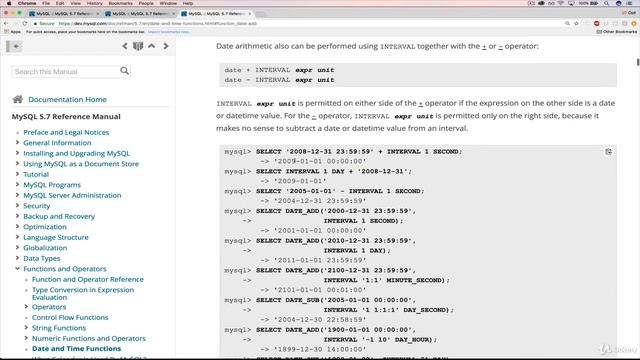The height and width of the screenshot is (360, 640).
Task: Switch to the first MySQL 5.7 tab
Action: [64, 14]
